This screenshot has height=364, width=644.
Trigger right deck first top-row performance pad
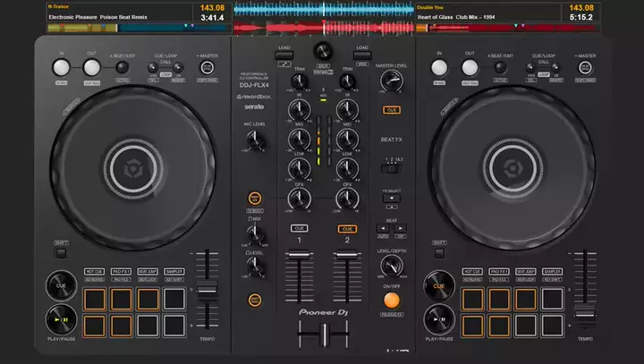(472, 299)
